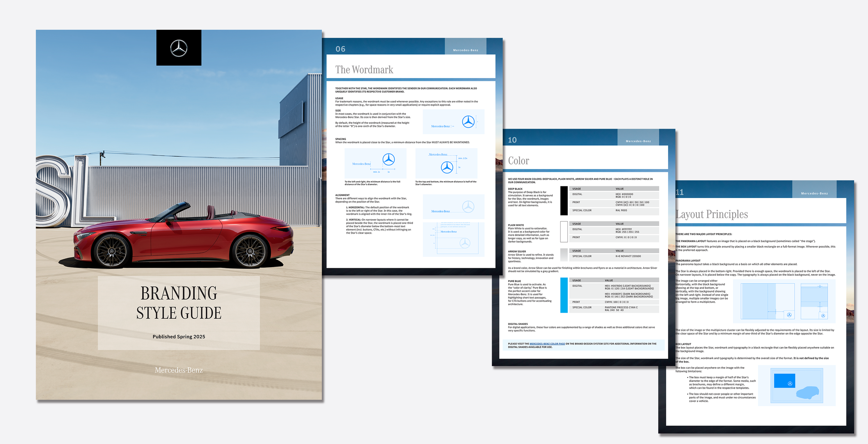Click the Mercedes star logo on the cover
This screenshot has width=868, height=444.
coord(179,48)
